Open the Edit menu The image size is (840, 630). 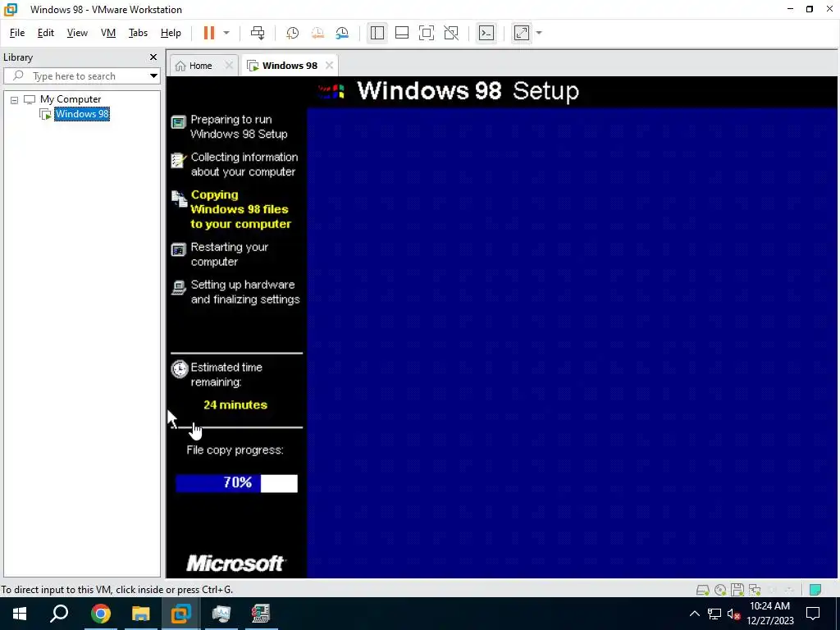click(46, 33)
